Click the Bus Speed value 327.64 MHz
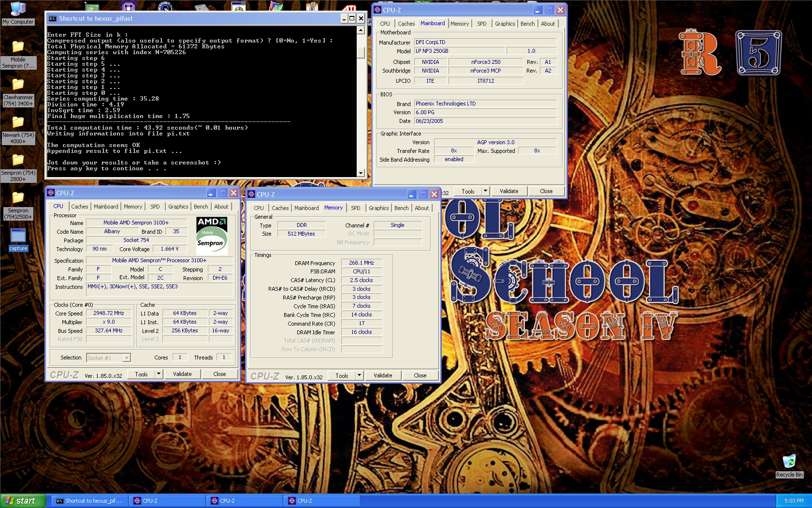The height and width of the screenshot is (508, 812). [x=109, y=330]
